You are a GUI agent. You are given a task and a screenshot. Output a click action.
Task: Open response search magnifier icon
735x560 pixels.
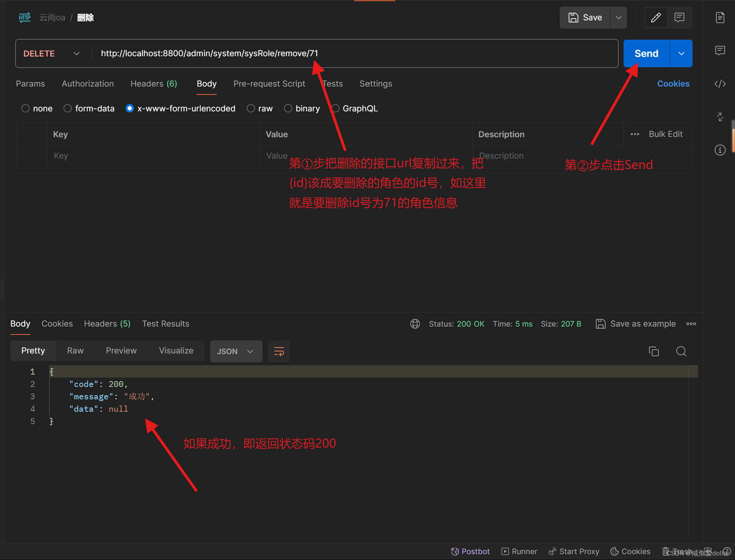point(681,351)
